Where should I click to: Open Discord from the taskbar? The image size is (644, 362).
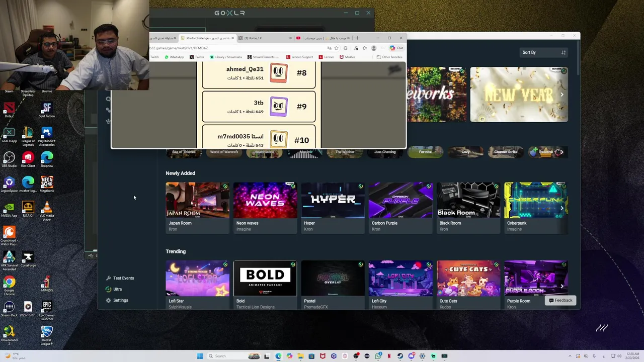click(411, 356)
